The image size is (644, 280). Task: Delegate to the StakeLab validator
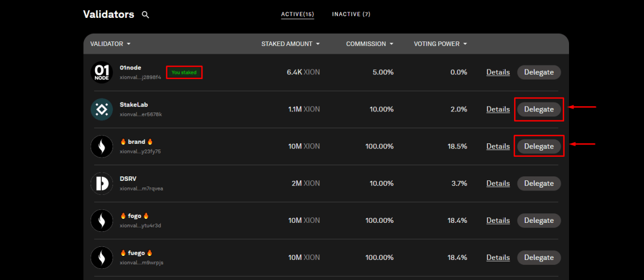(539, 109)
